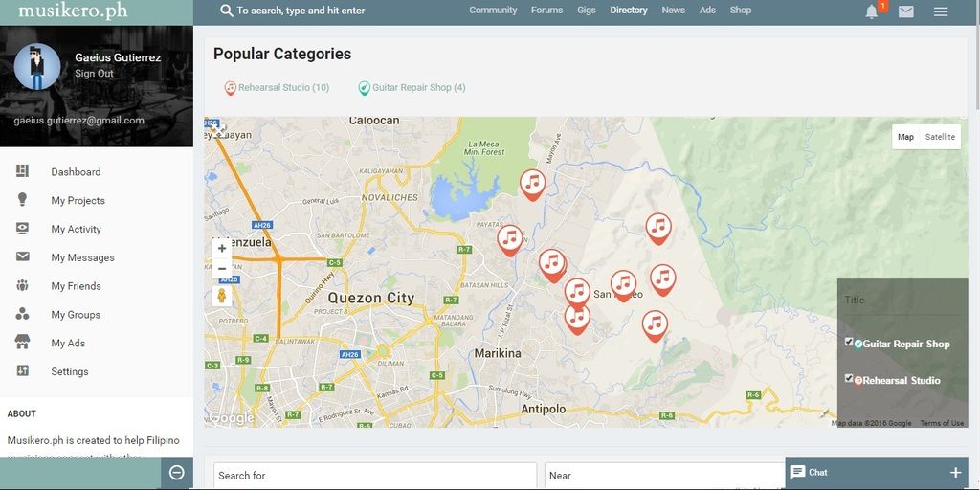Click the Chat speech bubble icon
The image size is (980, 490).
point(797,473)
